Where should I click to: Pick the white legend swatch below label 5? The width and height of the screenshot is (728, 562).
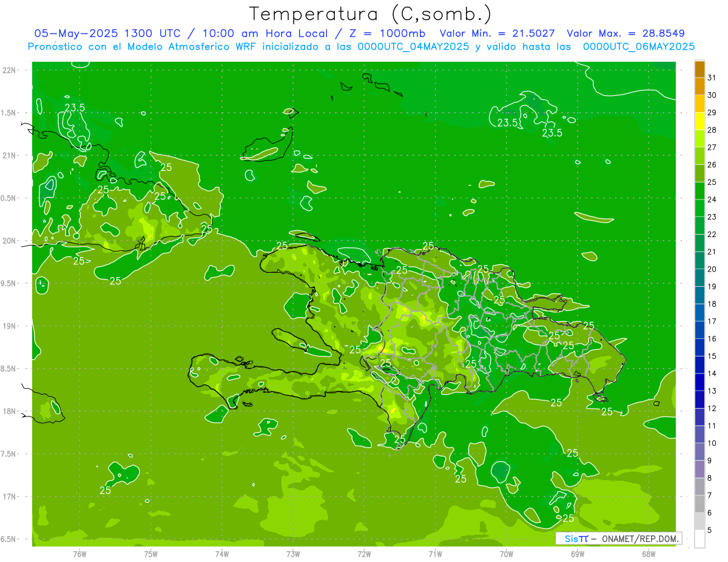click(699, 538)
